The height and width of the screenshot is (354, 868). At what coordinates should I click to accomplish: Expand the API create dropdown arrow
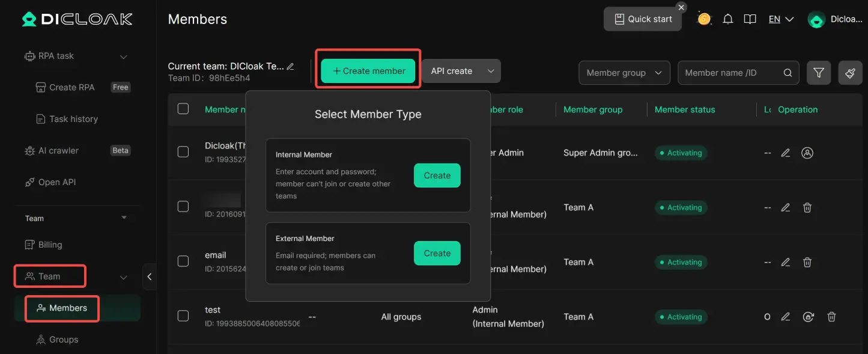point(491,71)
